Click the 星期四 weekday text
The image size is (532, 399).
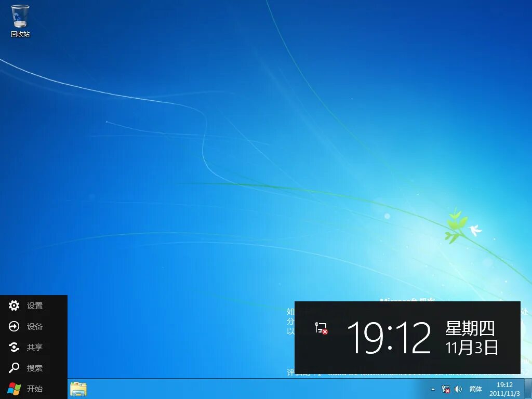tap(470, 328)
